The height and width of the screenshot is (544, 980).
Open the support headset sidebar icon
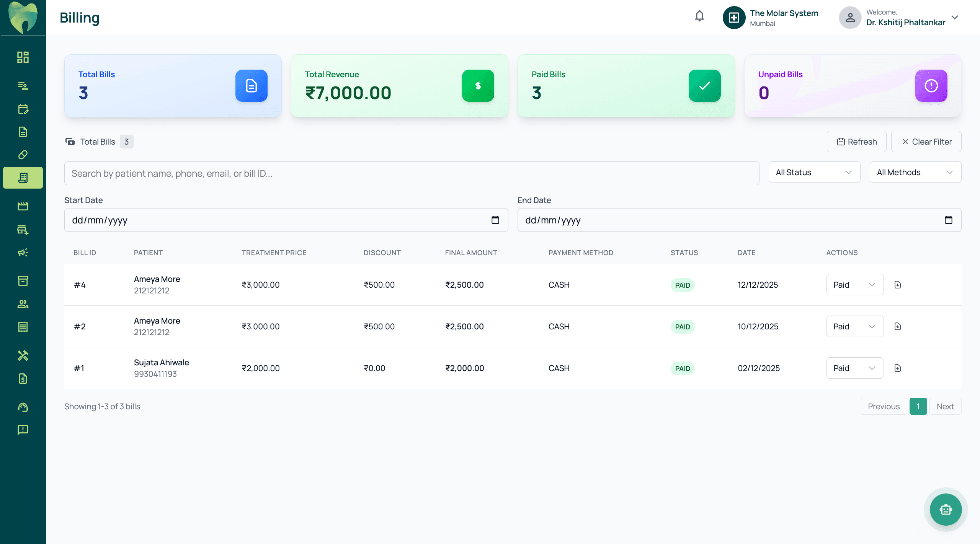(23, 407)
